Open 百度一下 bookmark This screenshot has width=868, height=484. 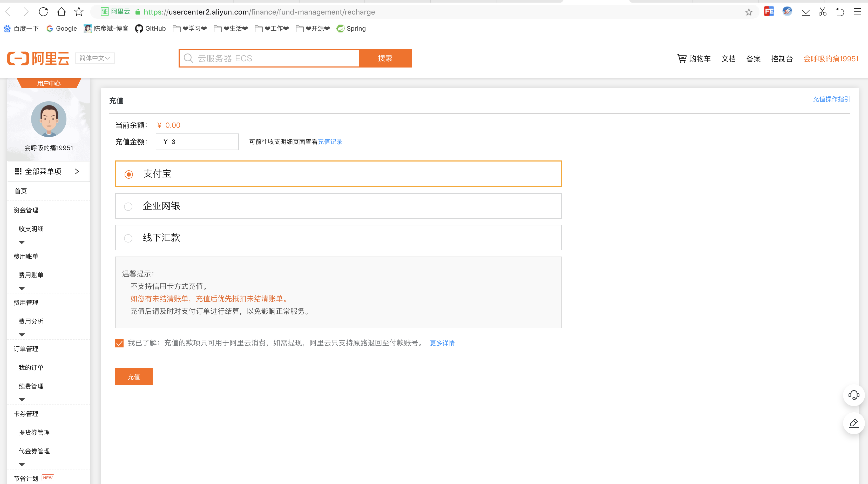coord(21,28)
